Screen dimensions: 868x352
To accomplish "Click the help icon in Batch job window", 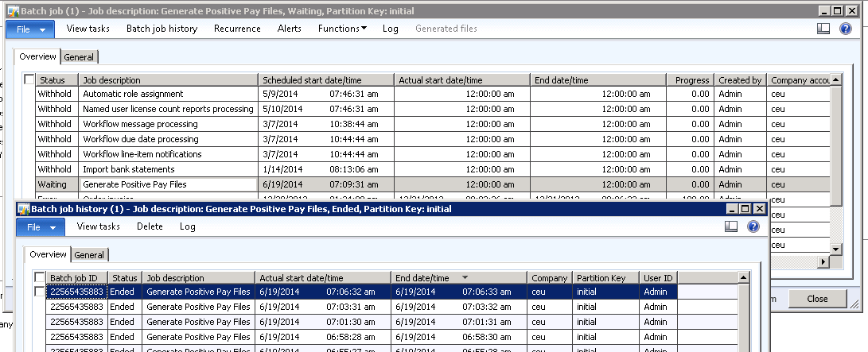I will point(845,29).
